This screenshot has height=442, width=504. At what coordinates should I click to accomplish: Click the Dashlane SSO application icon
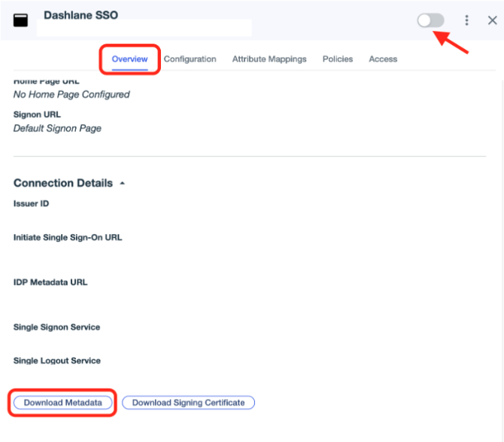pyautogui.click(x=21, y=20)
